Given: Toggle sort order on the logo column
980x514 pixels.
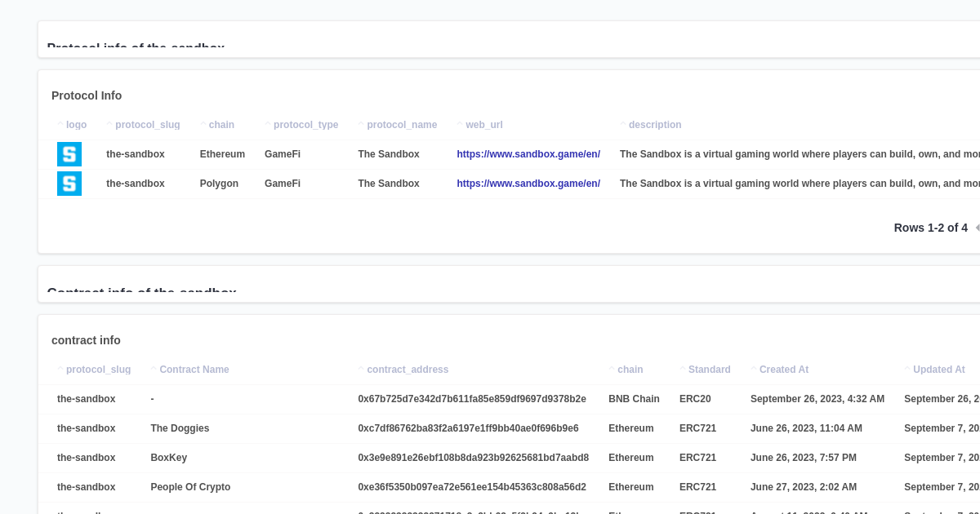Looking at the screenshot, I should click(62, 123).
